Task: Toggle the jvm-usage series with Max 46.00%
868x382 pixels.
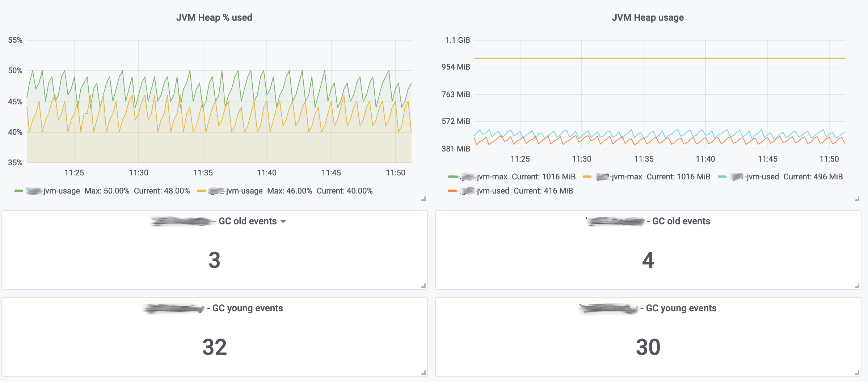Action: [x=236, y=191]
